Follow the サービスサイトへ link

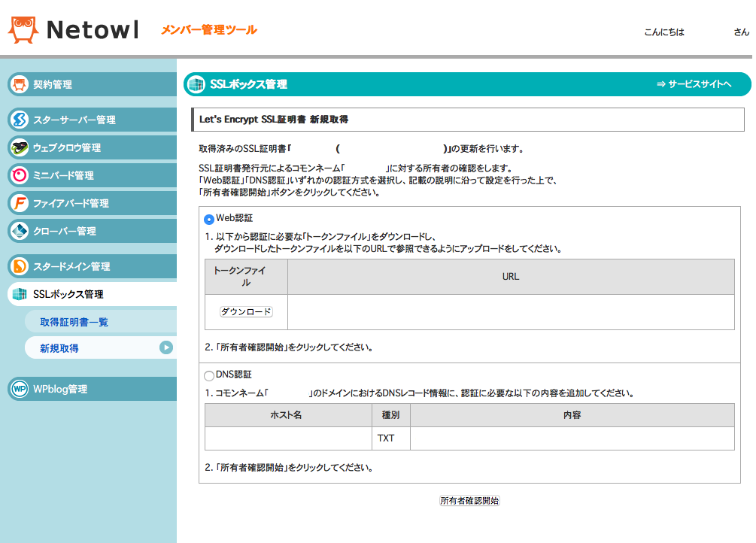pyautogui.click(x=694, y=84)
